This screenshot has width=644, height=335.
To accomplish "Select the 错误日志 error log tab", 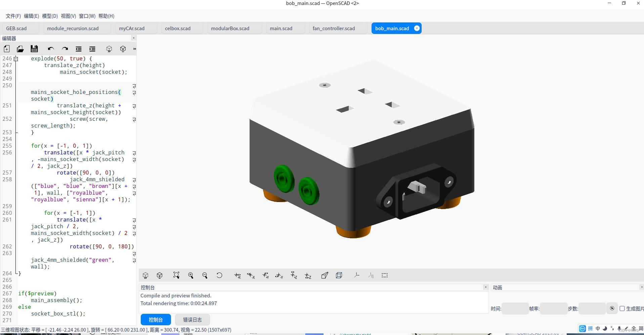I will [x=192, y=320].
